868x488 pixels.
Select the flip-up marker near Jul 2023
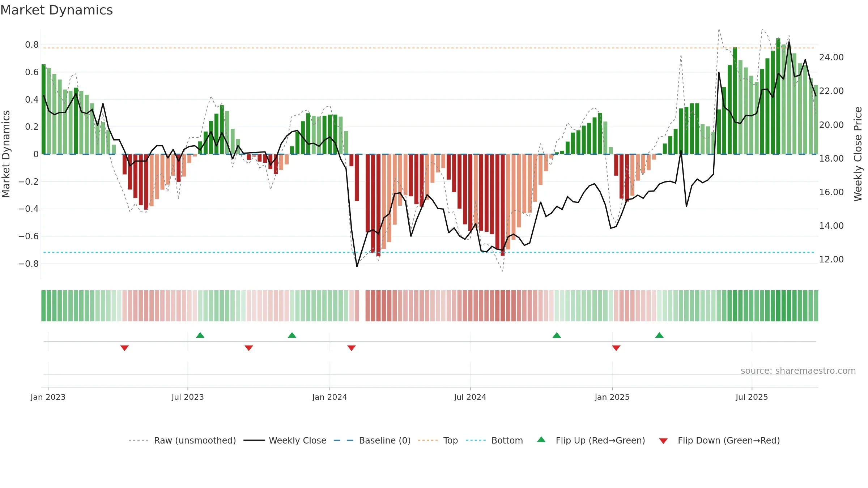(200, 335)
